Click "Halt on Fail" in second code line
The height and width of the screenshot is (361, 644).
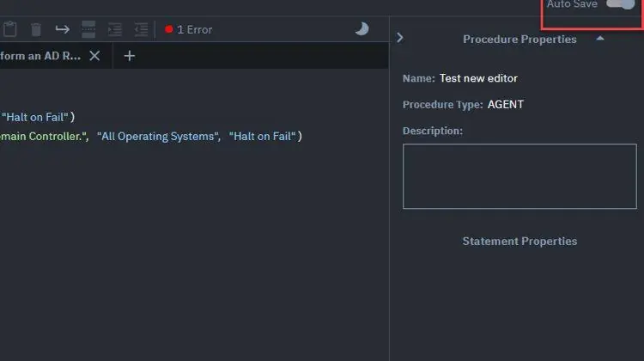tap(262, 136)
